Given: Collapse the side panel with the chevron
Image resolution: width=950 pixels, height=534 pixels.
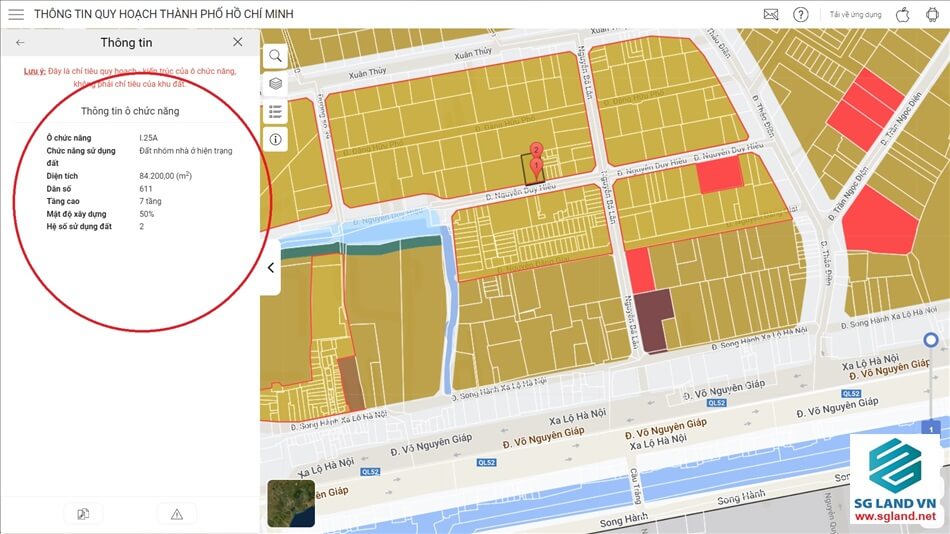Looking at the screenshot, I should click(x=270, y=267).
